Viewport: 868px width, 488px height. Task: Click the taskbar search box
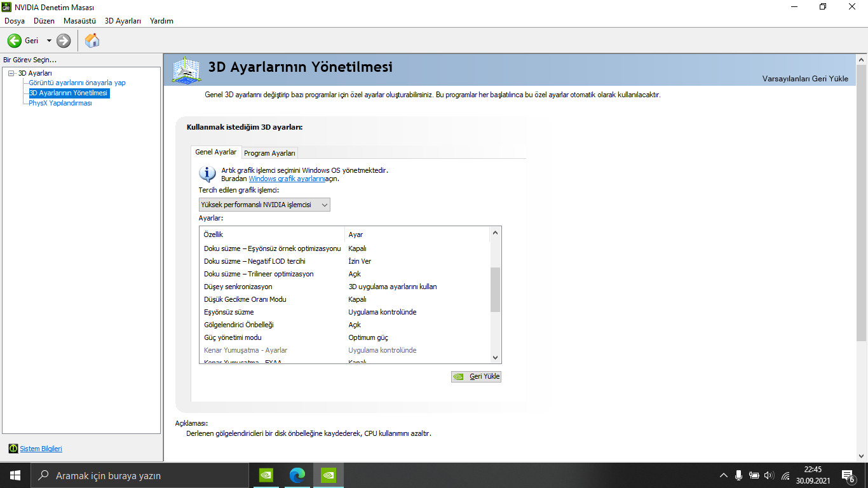click(140, 475)
